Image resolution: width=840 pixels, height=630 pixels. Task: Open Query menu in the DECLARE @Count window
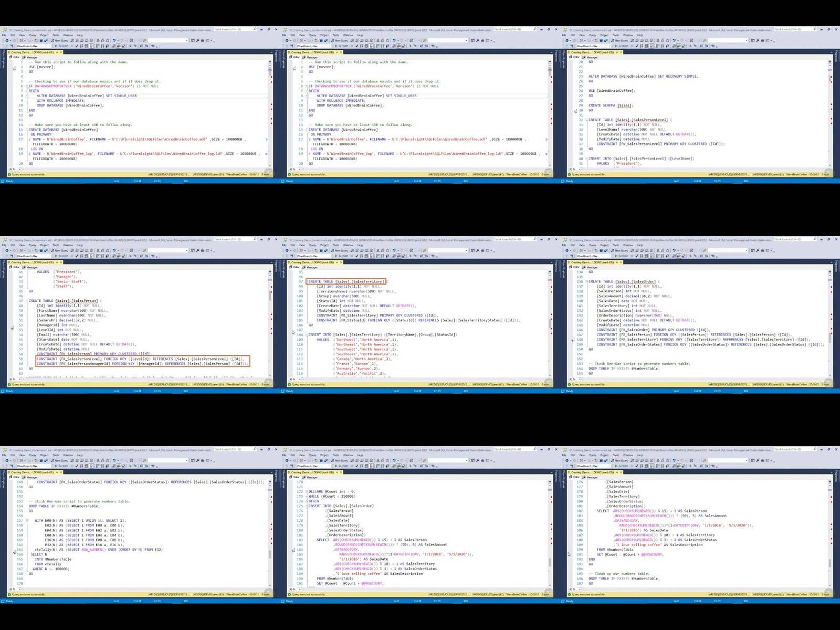(x=312, y=455)
